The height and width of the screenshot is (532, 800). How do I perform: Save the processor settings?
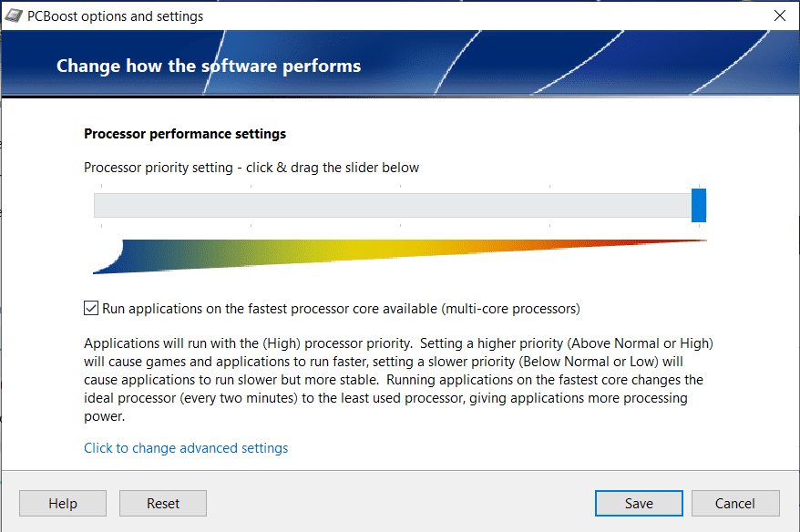(x=639, y=504)
